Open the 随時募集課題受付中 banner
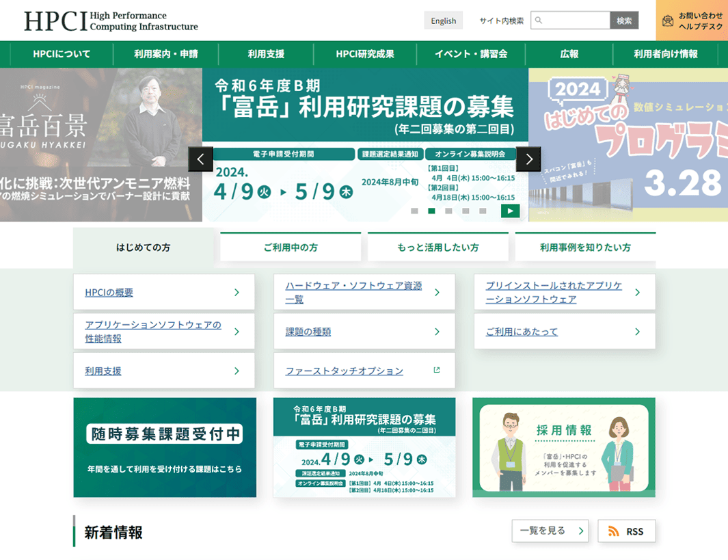The image size is (728, 560). point(165,448)
